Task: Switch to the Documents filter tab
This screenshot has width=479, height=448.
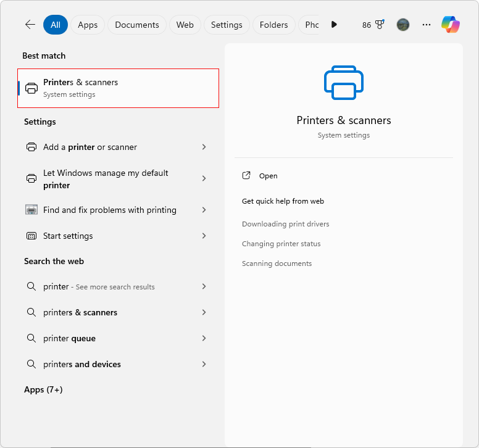Action: click(137, 25)
